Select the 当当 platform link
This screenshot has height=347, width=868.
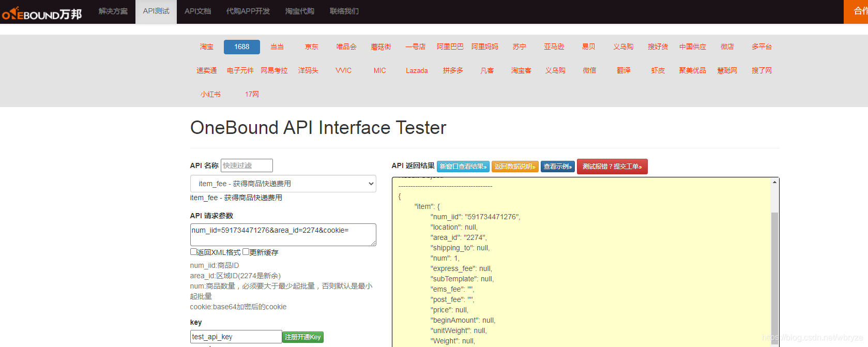click(277, 47)
